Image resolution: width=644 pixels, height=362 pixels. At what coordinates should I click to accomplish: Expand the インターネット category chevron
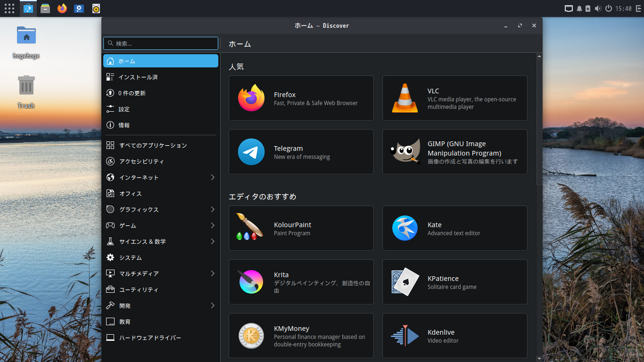[x=213, y=177]
